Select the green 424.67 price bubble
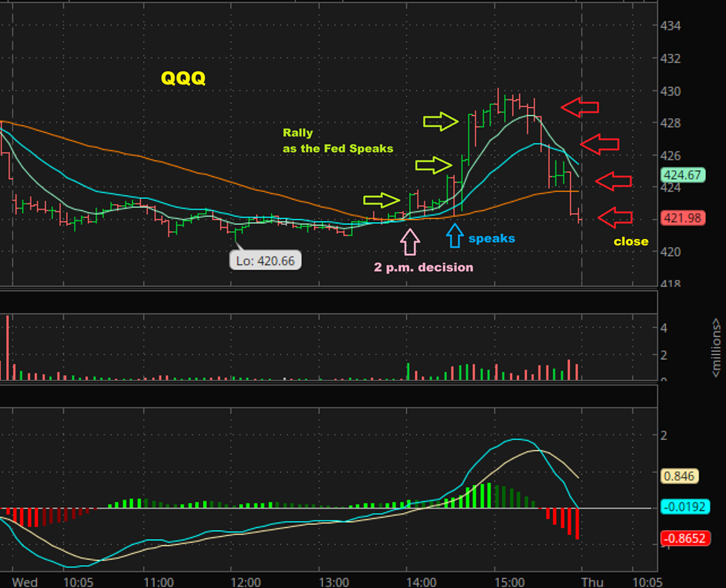Screen dimensions: 726x588 point(682,175)
